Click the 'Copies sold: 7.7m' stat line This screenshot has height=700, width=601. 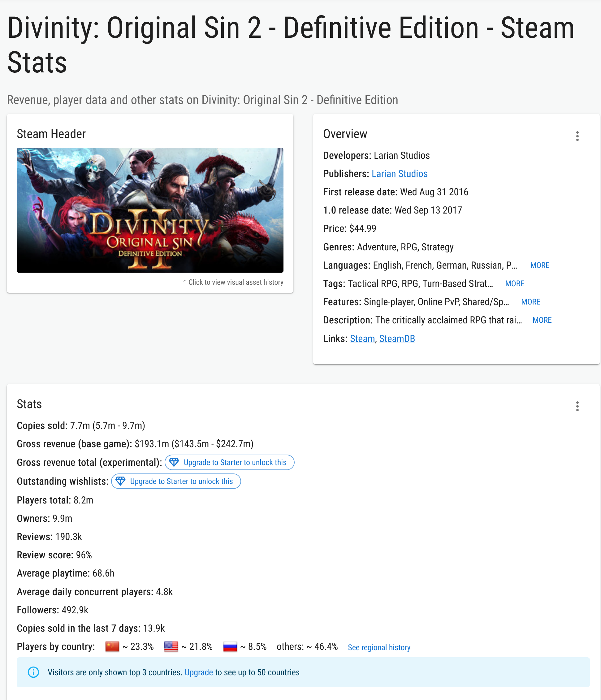tap(81, 425)
